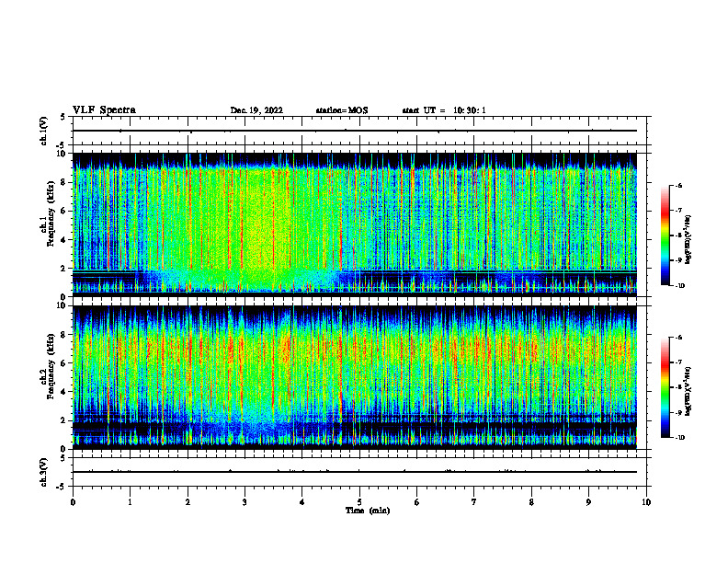728x563 pixels.
Task: Select the "ch.1(V)" axis label
Action: (x=43, y=131)
